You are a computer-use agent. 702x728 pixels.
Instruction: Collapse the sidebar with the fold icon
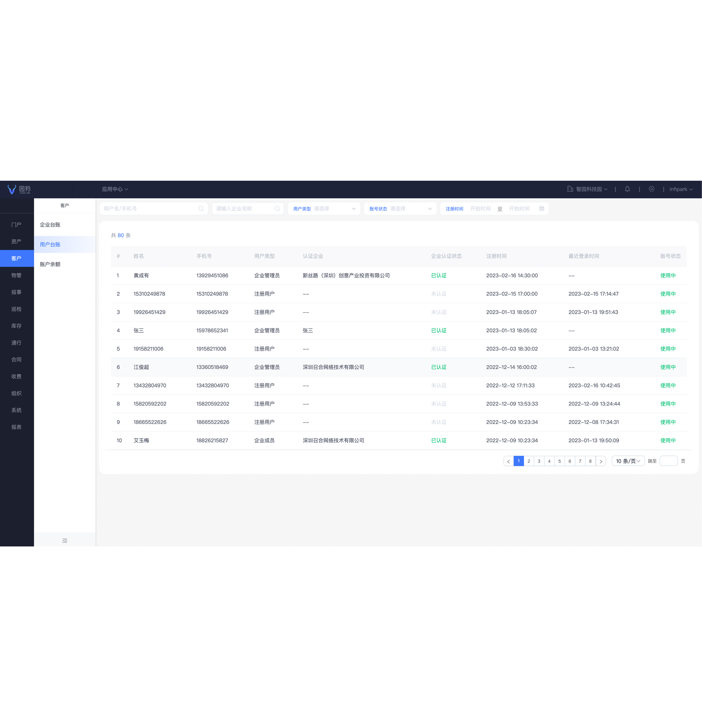(65, 540)
